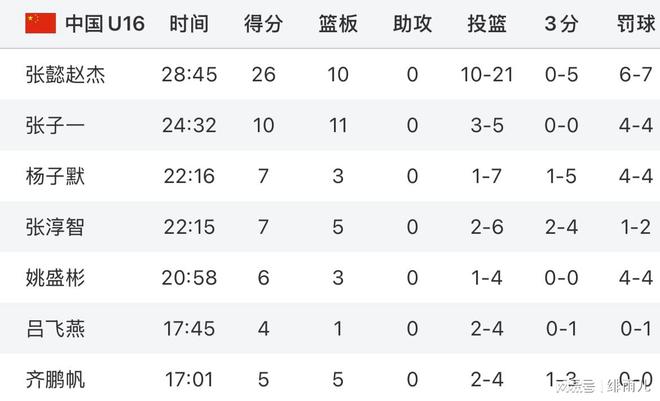
Task: Click the 10-21 field goal cell
Action: tap(487, 75)
